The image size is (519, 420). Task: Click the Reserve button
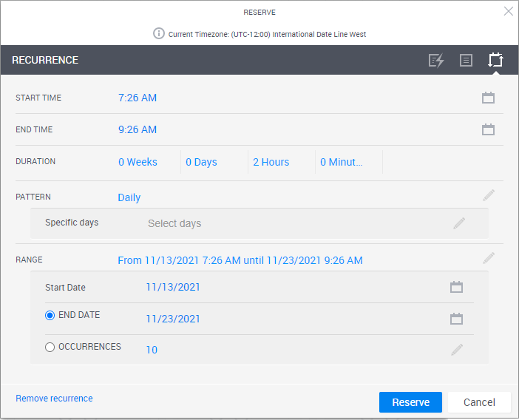click(410, 402)
